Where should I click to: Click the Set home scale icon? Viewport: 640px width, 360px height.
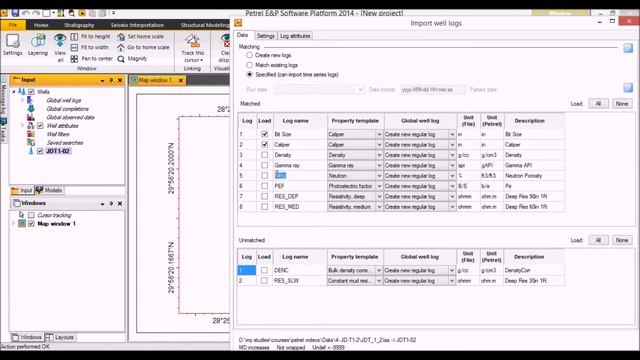pyautogui.click(x=121, y=37)
